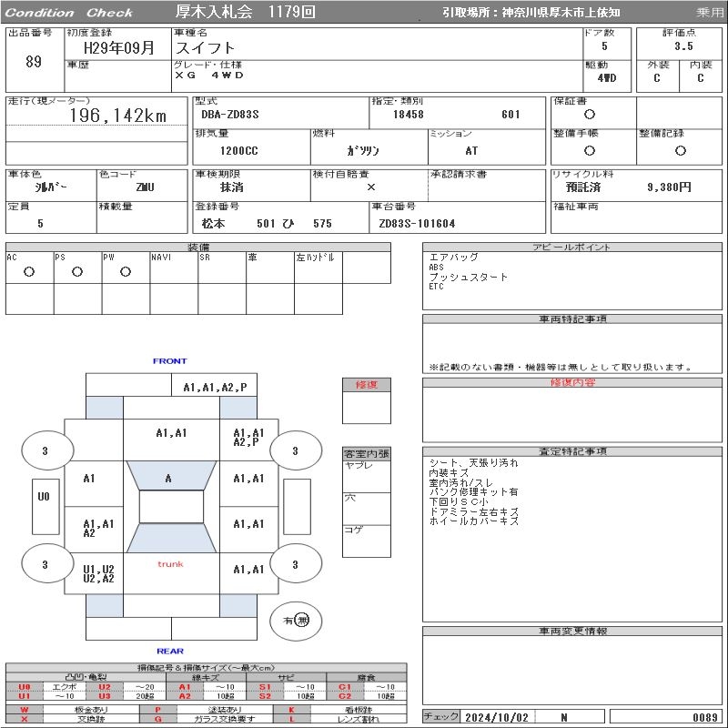Toggle the 保証書 circle mark
The image size is (728, 728).
point(590,115)
